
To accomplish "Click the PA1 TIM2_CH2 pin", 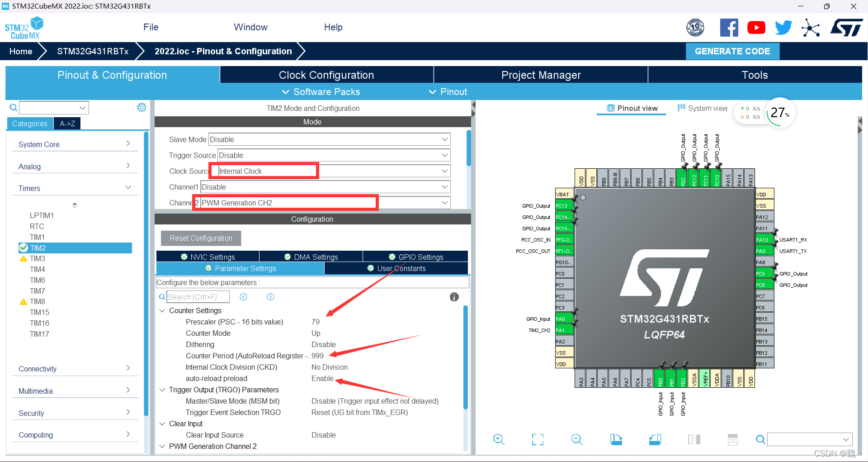I will coord(564,330).
